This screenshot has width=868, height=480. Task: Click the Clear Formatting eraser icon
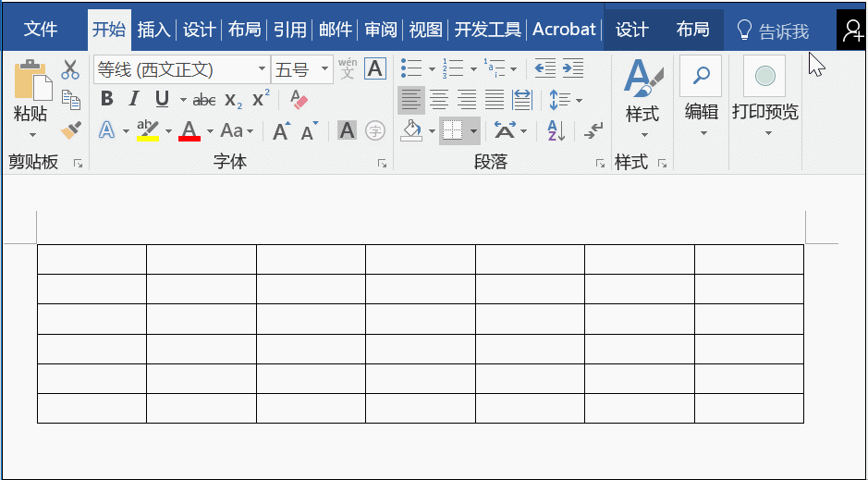tap(299, 100)
